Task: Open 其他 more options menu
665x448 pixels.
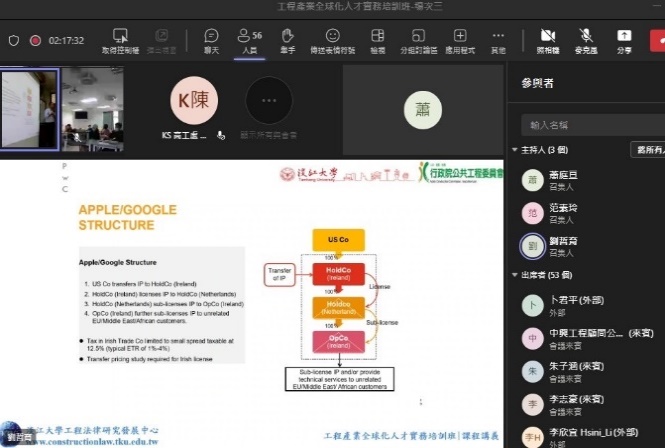Action: pyautogui.click(x=498, y=42)
